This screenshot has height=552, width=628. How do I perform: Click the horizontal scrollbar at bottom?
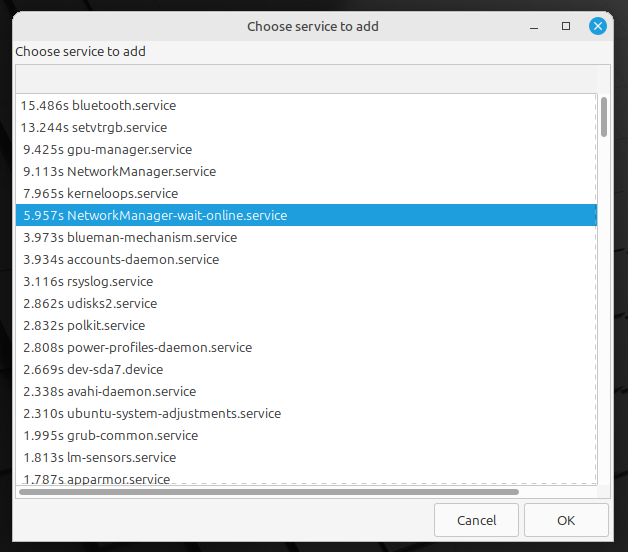coord(269,492)
